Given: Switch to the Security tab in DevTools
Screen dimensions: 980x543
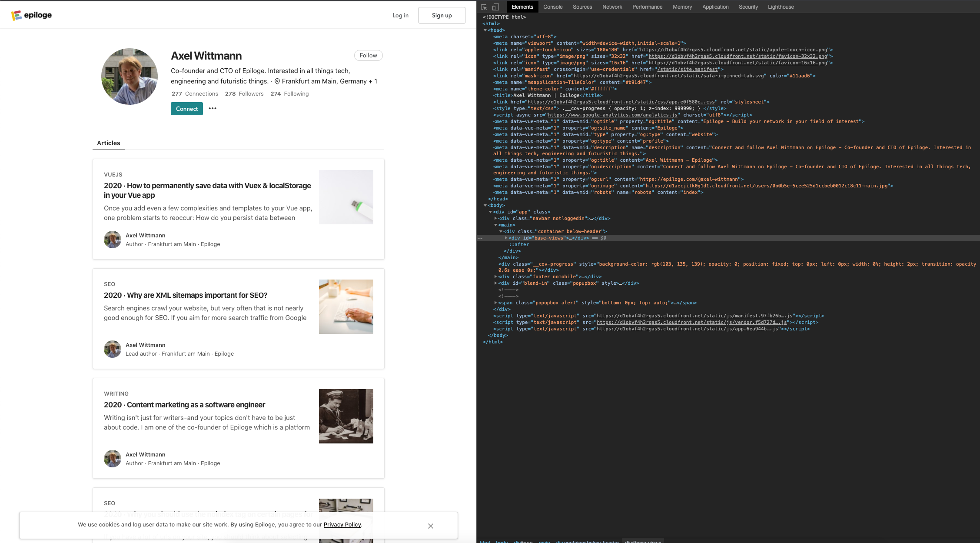Looking at the screenshot, I should tap(748, 7).
